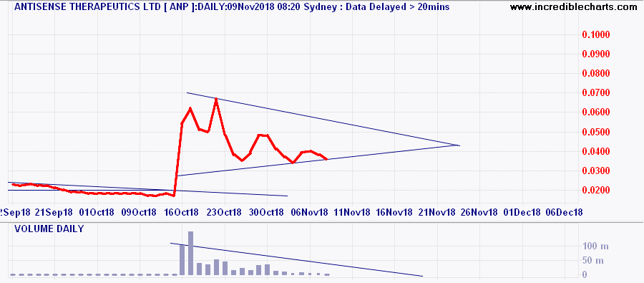Click the 0.0300 price axis label
This screenshot has height=283, width=644.
(595, 171)
